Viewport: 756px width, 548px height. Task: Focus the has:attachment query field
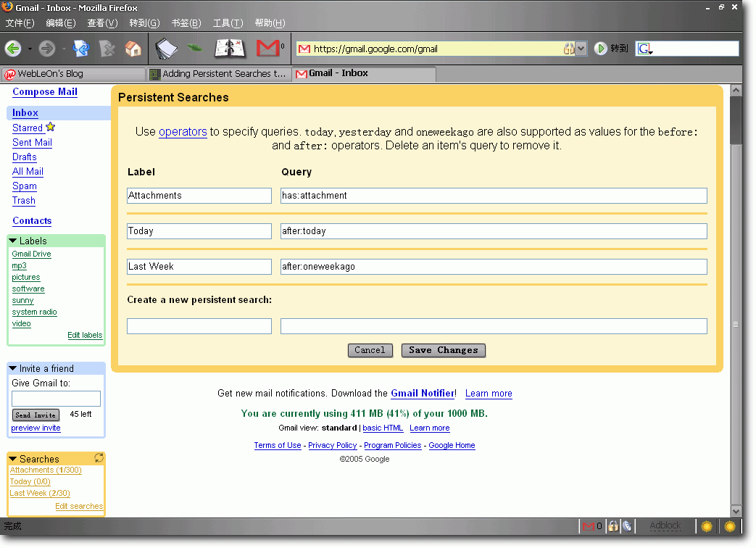(494, 196)
